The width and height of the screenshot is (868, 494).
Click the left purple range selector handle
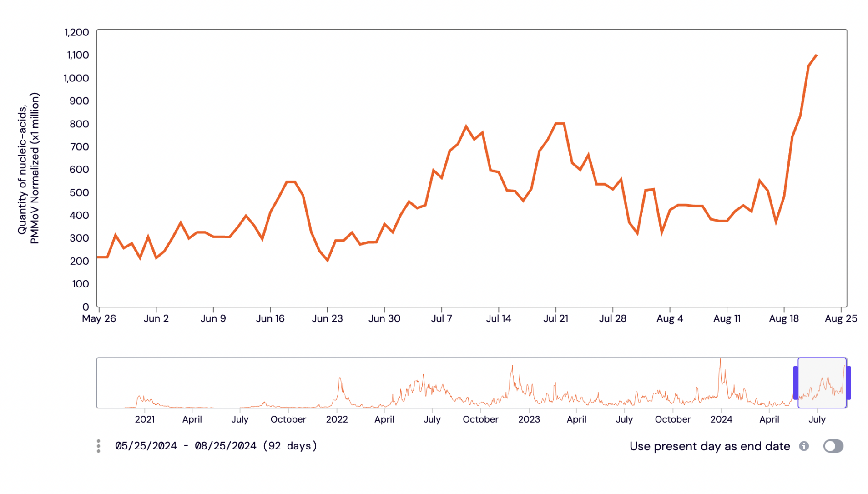click(795, 383)
